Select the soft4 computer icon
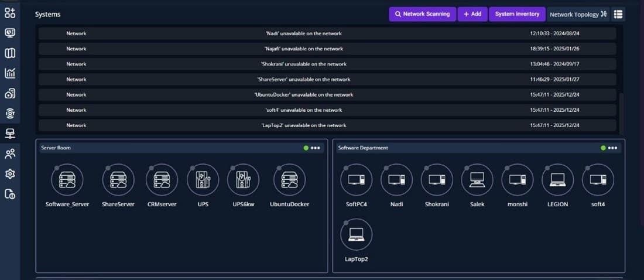Screen dimensions: 644x280 pyautogui.click(x=598, y=180)
